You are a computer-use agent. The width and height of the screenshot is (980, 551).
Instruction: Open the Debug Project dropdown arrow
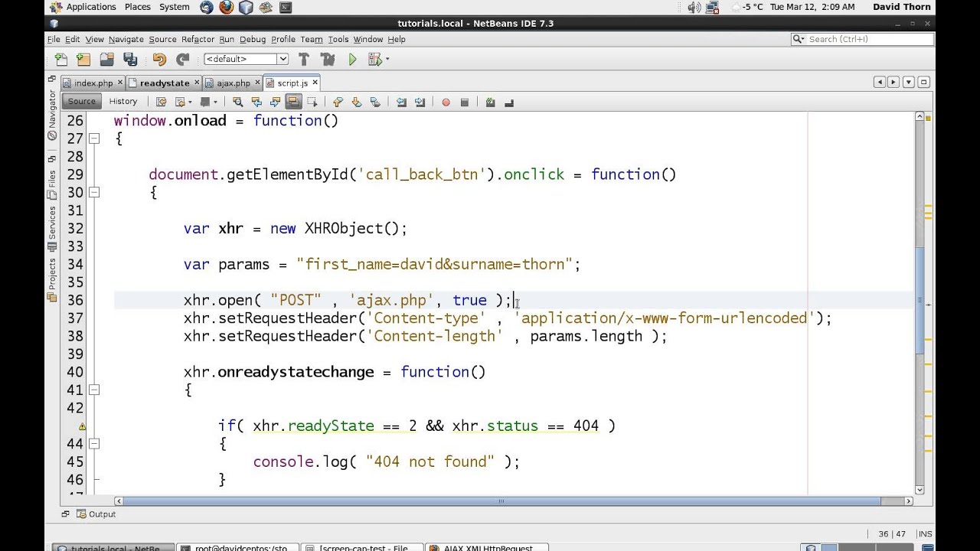point(387,59)
